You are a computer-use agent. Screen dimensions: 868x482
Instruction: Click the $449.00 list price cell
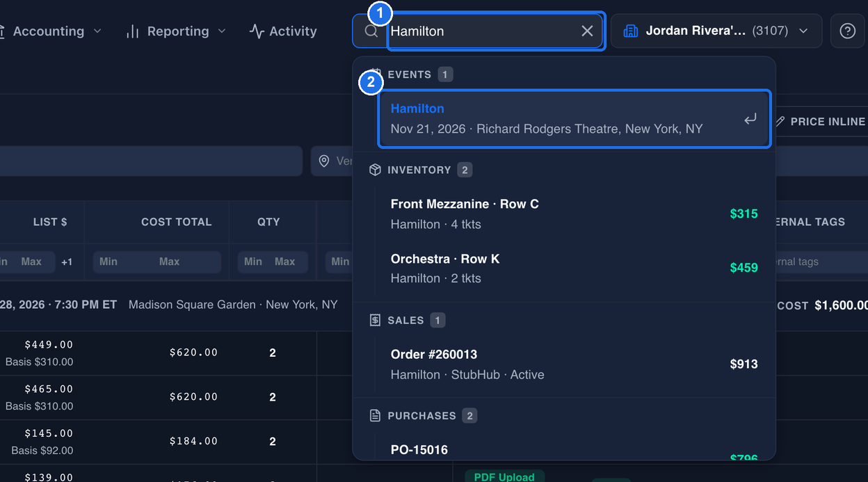[49, 344]
